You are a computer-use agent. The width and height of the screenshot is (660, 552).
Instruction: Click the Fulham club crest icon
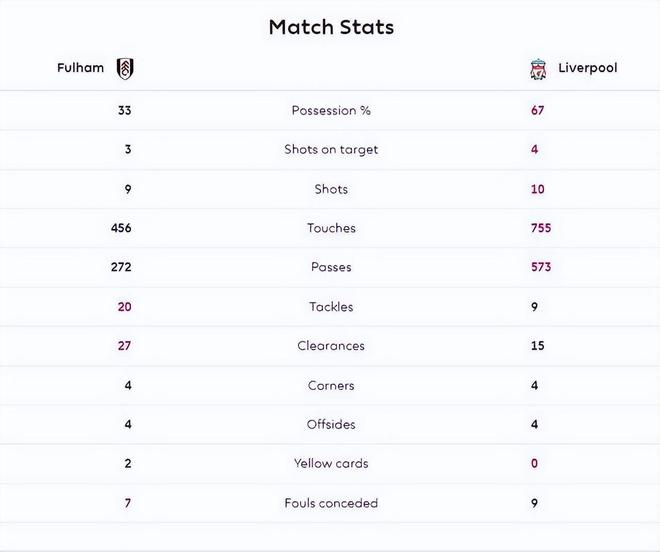[125, 69]
